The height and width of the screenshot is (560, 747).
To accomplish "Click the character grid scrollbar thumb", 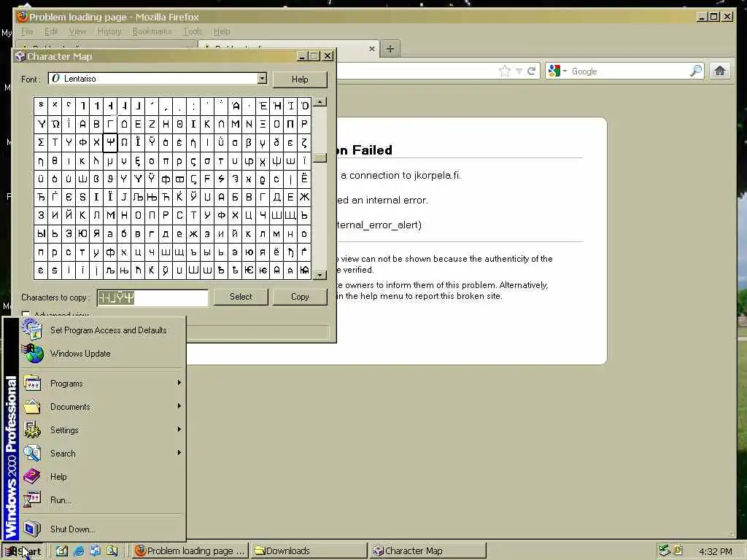I will point(320,157).
